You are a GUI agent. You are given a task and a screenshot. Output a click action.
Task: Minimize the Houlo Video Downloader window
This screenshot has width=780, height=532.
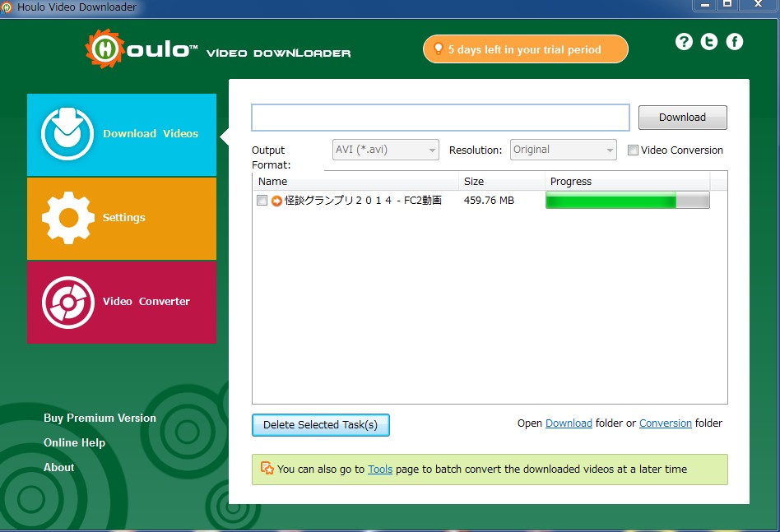click(704, 4)
